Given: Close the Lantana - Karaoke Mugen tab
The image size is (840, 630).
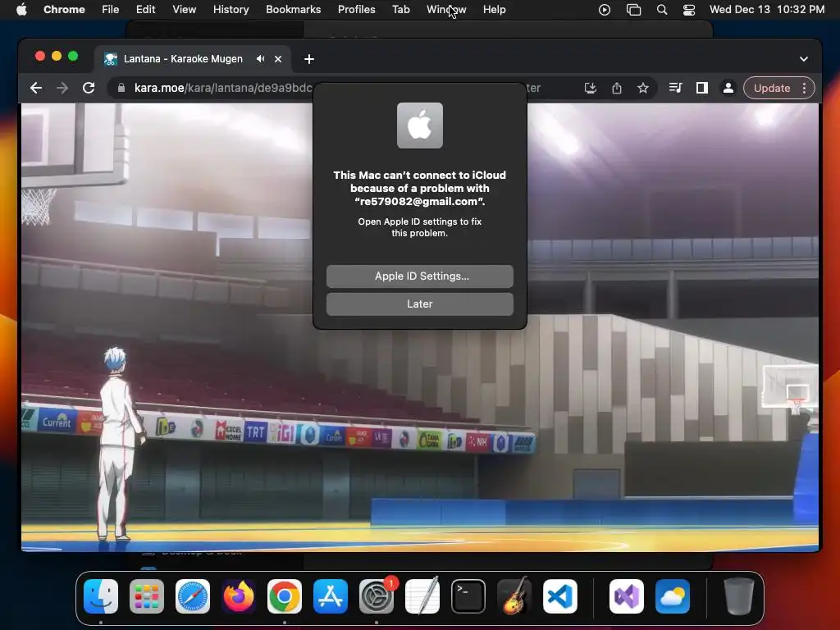Looking at the screenshot, I should 278,59.
